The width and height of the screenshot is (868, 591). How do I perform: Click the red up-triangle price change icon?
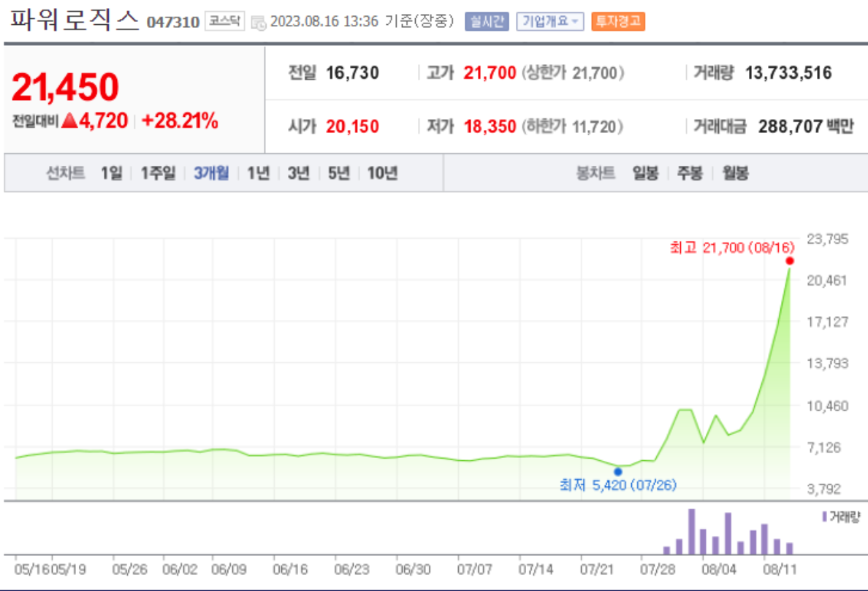[x=69, y=120]
